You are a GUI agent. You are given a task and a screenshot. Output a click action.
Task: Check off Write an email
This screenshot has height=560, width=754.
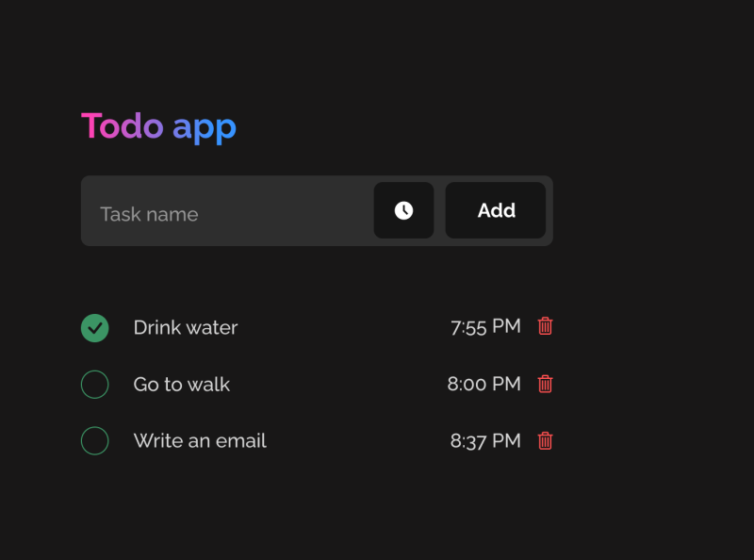point(94,441)
